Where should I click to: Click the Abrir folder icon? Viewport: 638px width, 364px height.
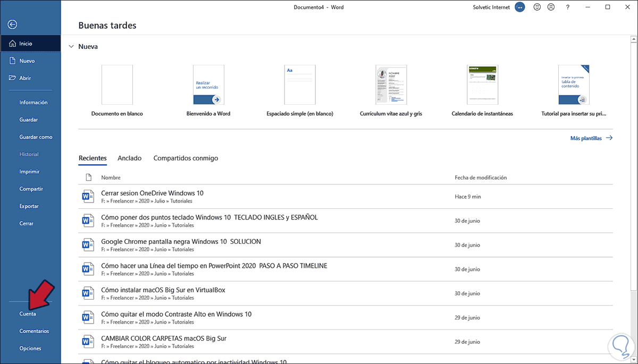13,78
